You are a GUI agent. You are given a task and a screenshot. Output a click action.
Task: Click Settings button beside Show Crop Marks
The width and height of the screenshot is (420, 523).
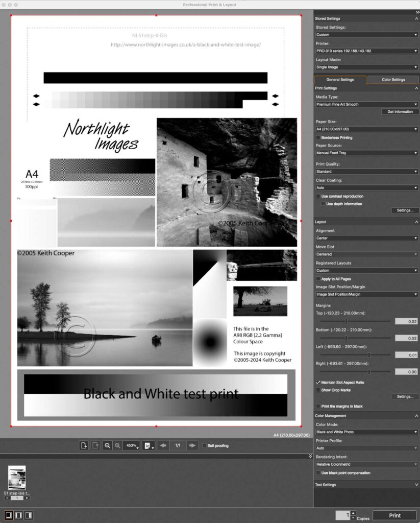pos(405,396)
